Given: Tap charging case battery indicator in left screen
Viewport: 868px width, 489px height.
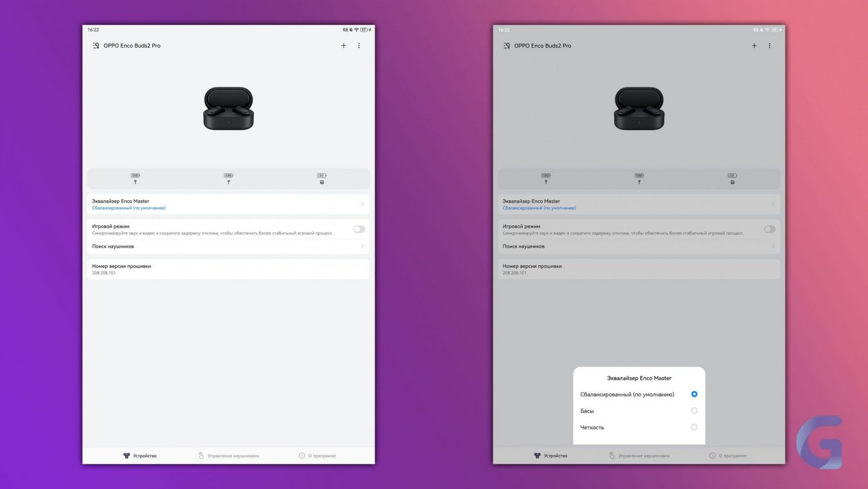Looking at the screenshot, I should point(321,178).
